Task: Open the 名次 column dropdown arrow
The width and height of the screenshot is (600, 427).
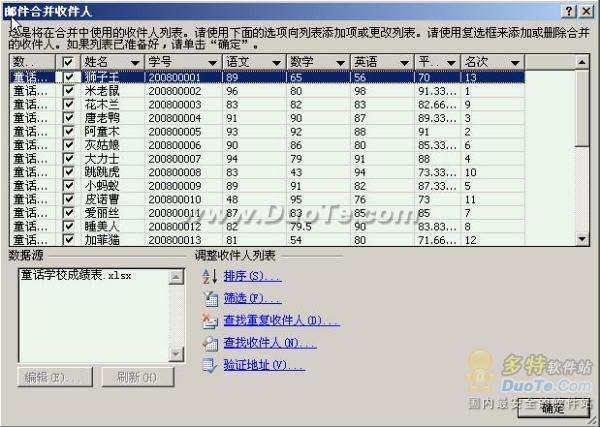Action: [515, 63]
